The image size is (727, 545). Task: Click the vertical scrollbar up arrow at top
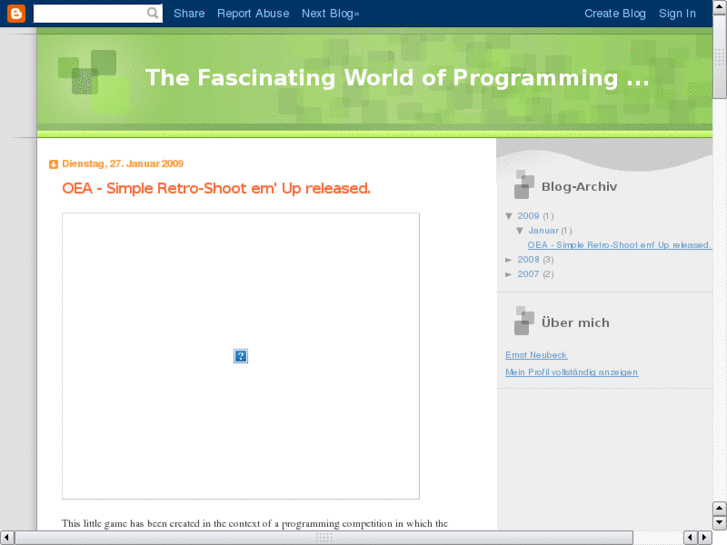click(x=720, y=7)
